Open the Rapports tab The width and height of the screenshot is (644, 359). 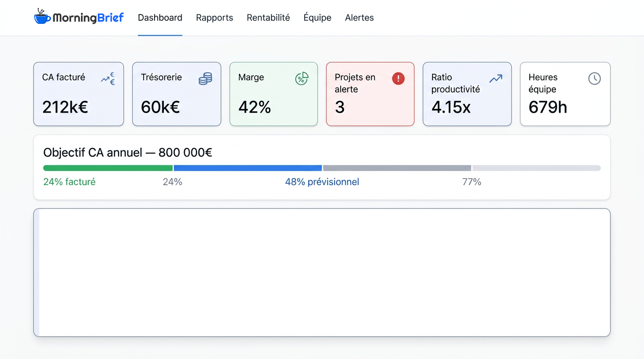tap(214, 18)
